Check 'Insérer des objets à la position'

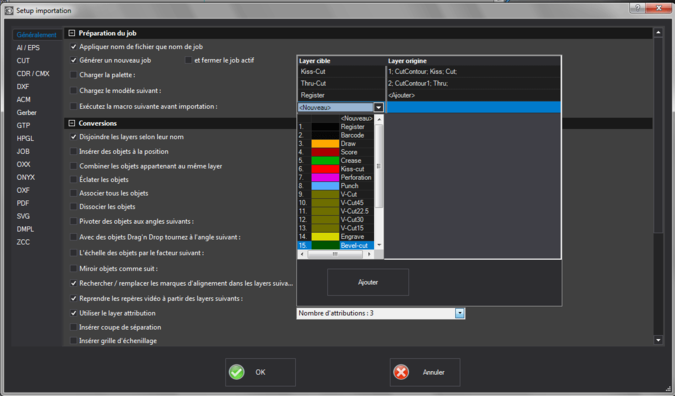coord(74,152)
